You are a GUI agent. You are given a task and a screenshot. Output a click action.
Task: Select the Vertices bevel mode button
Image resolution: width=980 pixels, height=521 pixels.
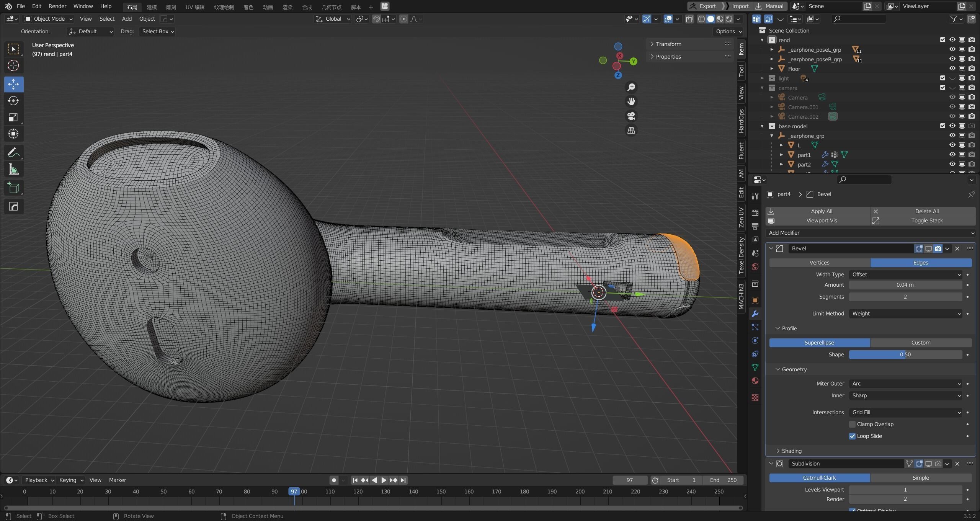[819, 263]
